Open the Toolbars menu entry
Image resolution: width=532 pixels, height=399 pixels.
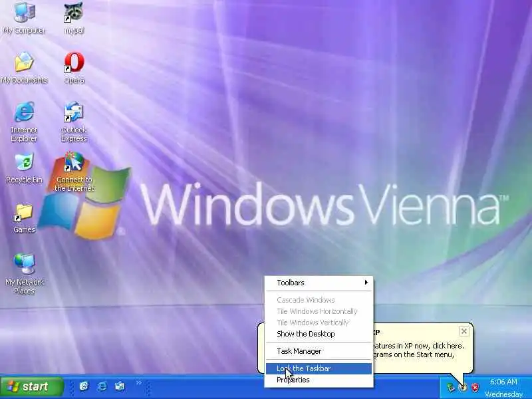[x=319, y=283]
